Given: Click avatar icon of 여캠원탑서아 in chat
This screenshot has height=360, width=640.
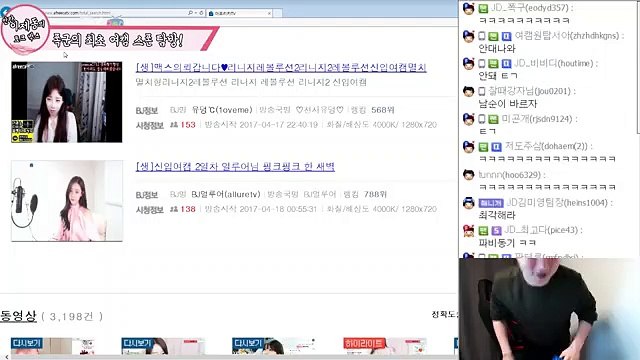Looking at the screenshot, I should (469, 36).
